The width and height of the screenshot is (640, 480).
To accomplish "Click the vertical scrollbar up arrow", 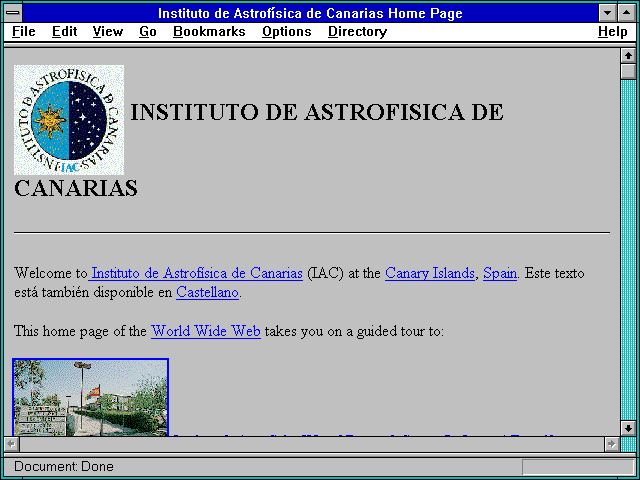I will tap(628, 56).
